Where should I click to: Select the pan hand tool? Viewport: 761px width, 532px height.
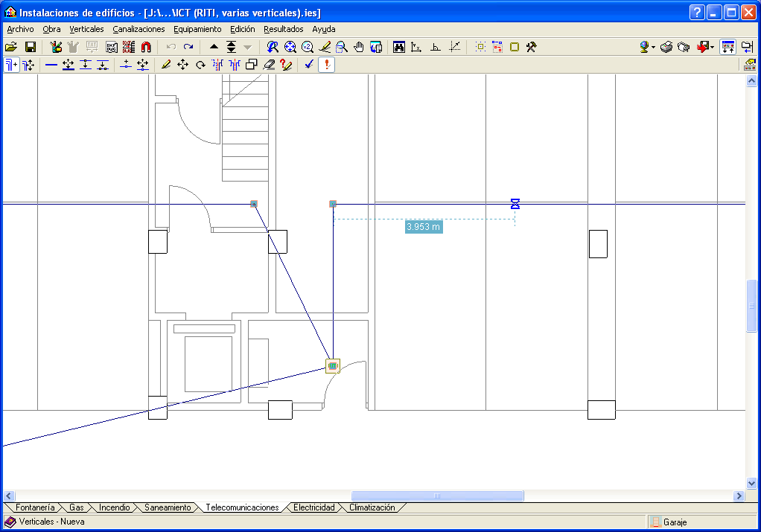click(359, 47)
